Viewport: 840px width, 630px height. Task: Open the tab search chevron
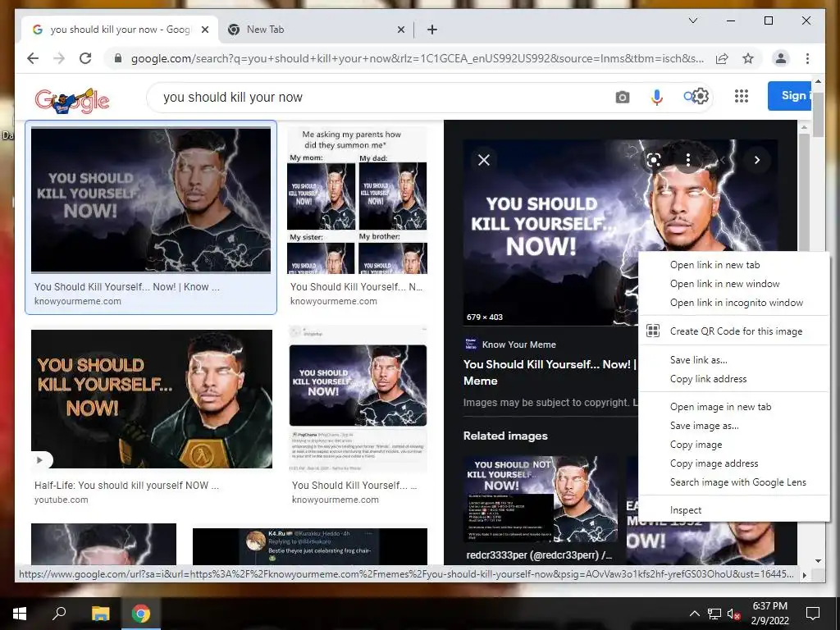pyautogui.click(x=692, y=21)
